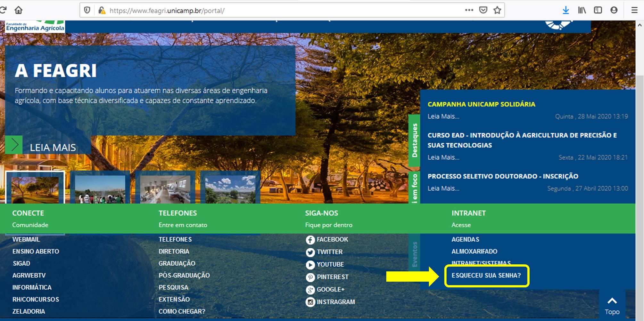Open the EXTENSÃO link

[174, 300]
